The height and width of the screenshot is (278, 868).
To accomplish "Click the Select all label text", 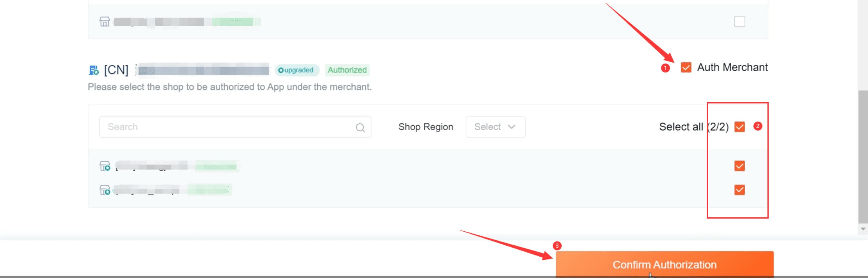I will 681,127.
